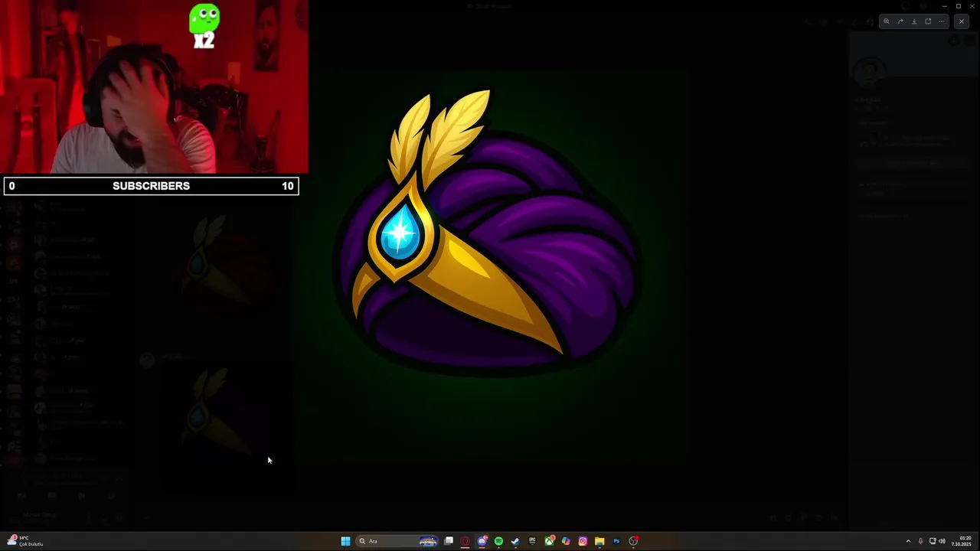Image resolution: width=980 pixels, height=551 pixels.
Task: Open the image in browser via external-link icon
Action: pyautogui.click(x=928, y=21)
